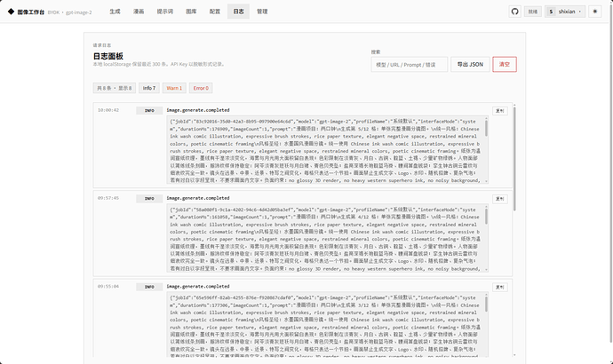Open the 管理 tab
This screenshot has height=364, width=613.
(x=262, y=12)
